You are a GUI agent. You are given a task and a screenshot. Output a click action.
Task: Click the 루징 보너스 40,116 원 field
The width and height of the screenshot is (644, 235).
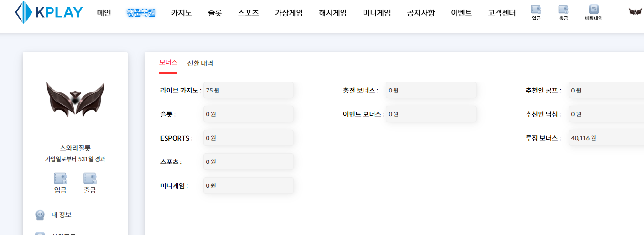click(606, 138)
